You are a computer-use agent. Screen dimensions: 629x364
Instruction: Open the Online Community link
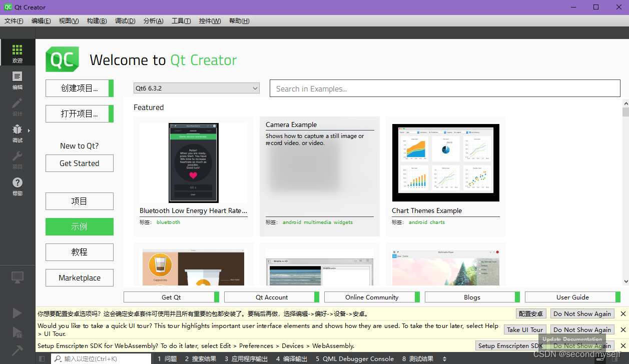[372, 297]
